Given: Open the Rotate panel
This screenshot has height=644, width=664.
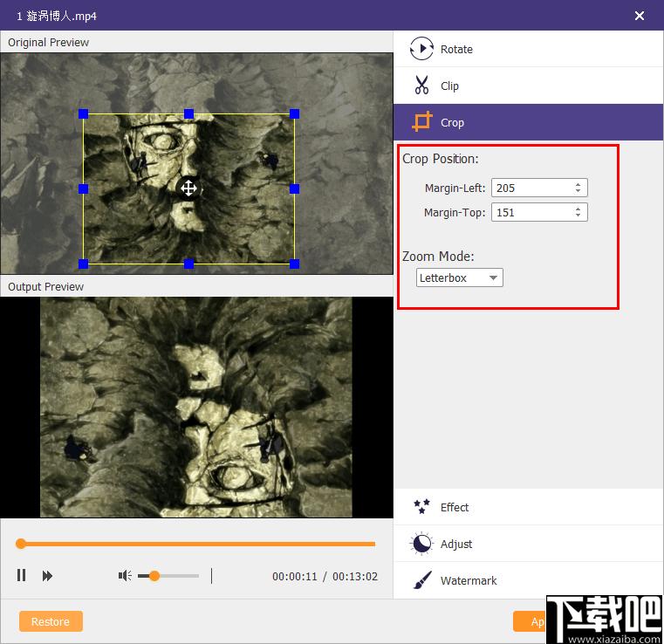Looking at the screenshot, I should pyautogui.click(x=528, y=49).
